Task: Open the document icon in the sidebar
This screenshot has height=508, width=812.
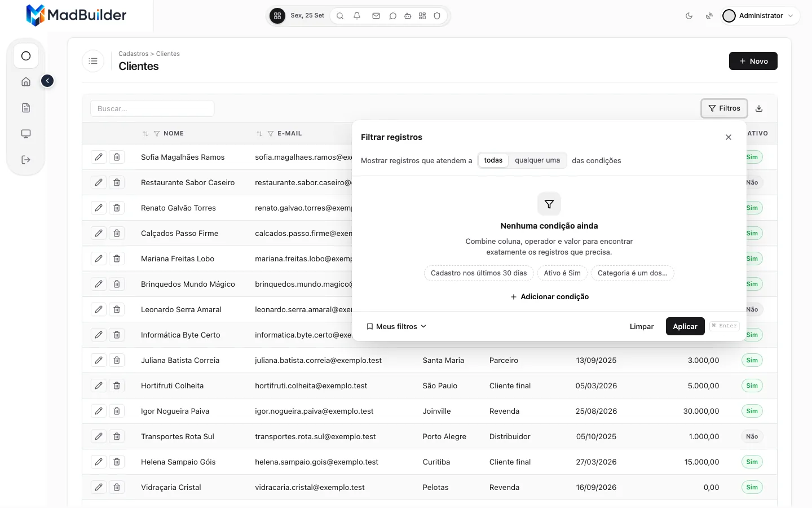Action: pos(26,108)
